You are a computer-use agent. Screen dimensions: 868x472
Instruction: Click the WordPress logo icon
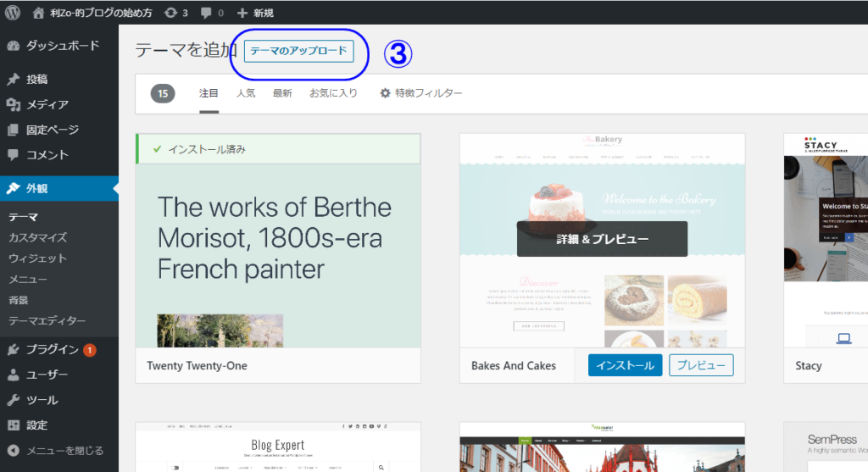tap(13, 13)
